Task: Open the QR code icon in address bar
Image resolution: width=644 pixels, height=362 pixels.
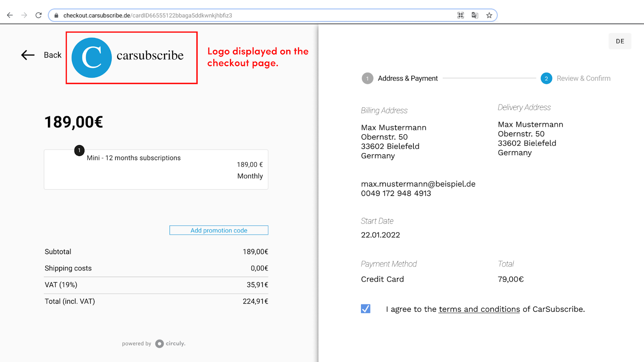Action: [461, 15]
